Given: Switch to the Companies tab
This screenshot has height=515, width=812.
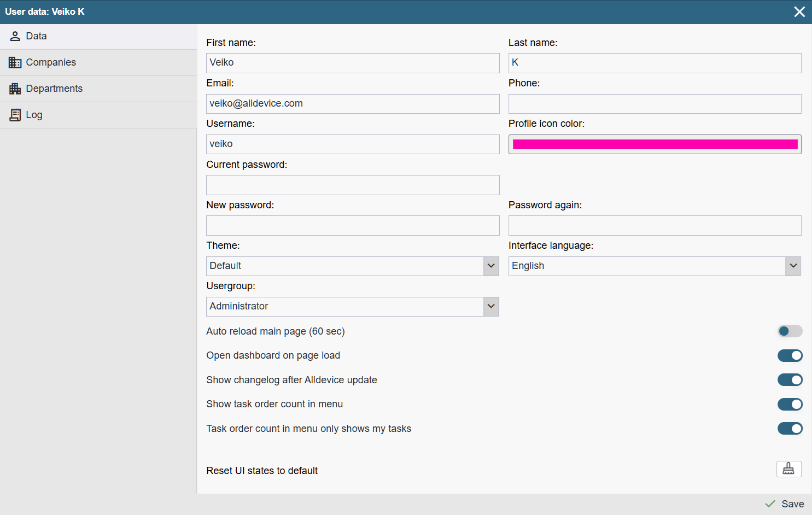Looking at the screenshot, I should pyautogui.click(x=51, y=63).
